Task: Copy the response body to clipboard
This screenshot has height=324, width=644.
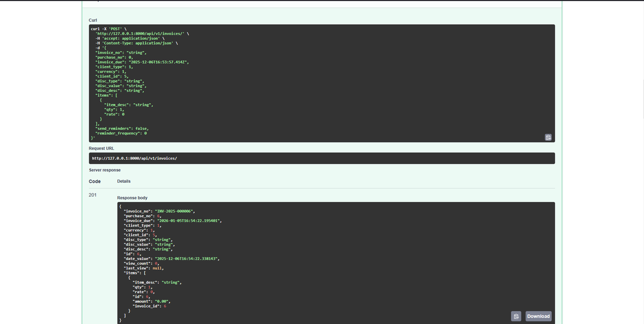Action: point(516,316)
